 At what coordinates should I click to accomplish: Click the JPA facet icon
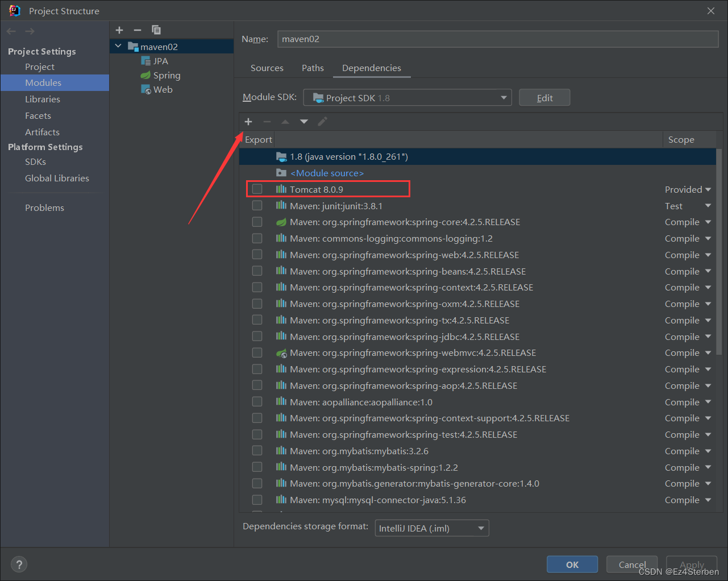[146, 61]
